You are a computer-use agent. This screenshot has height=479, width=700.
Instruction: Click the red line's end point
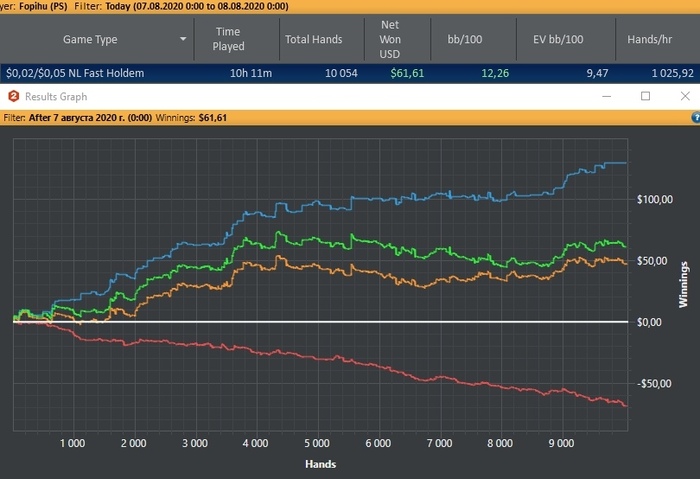tap(626, 406)
